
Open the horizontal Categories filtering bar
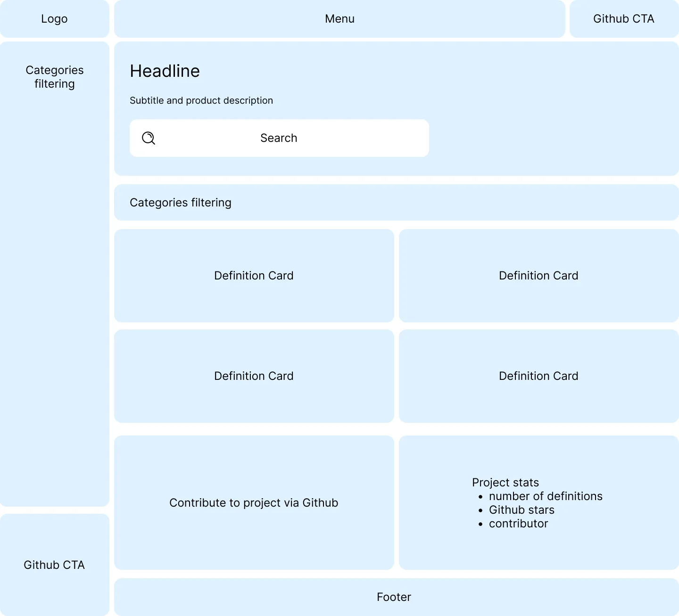coord(396,203)
